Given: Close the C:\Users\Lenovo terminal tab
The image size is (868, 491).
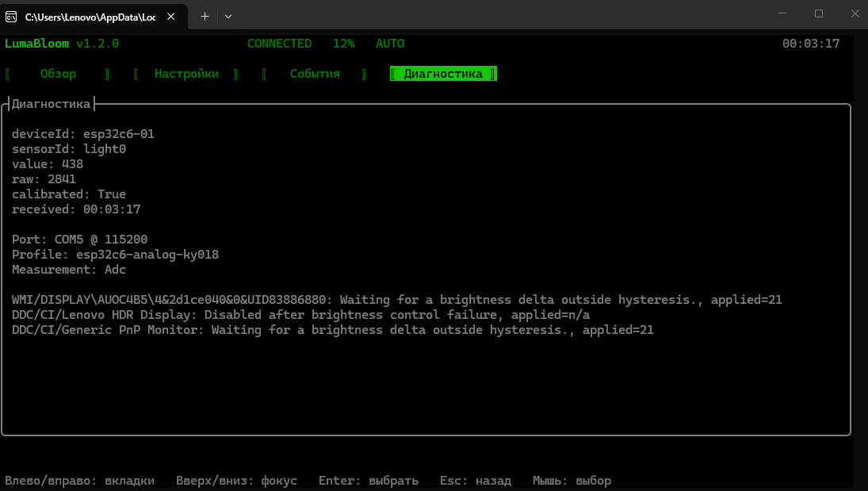Looking at the screenshot, I should click(x=171, y=17).
